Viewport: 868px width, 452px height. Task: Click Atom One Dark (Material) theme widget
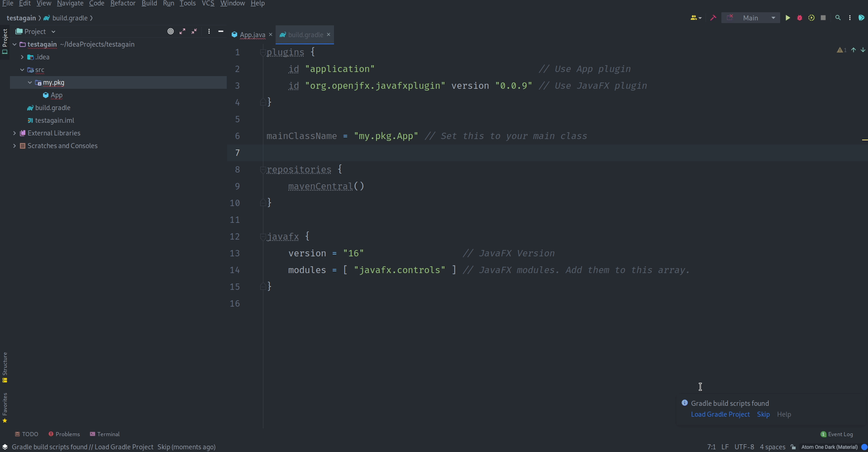[x=830, y=447]
